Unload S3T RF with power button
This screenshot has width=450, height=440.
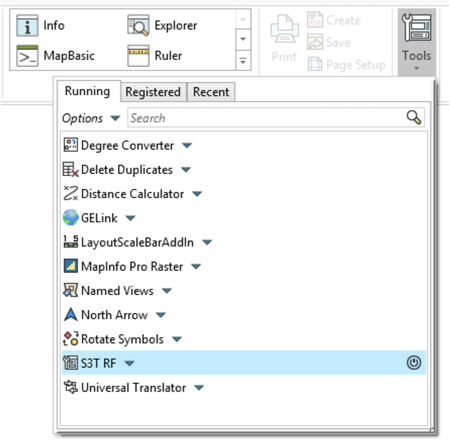[414, 363]
